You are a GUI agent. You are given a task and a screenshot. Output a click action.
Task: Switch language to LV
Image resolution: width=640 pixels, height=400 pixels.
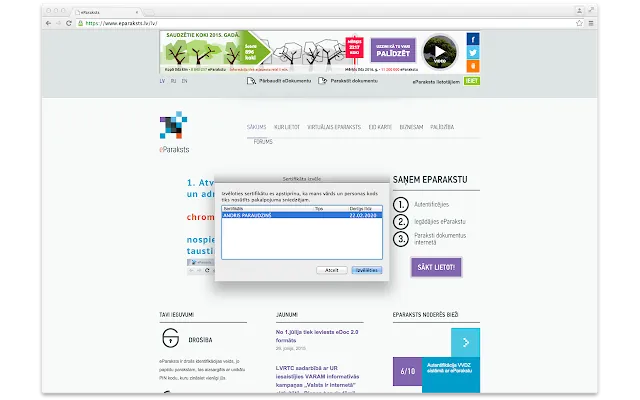pyautogui.click(x=162, y=81)
